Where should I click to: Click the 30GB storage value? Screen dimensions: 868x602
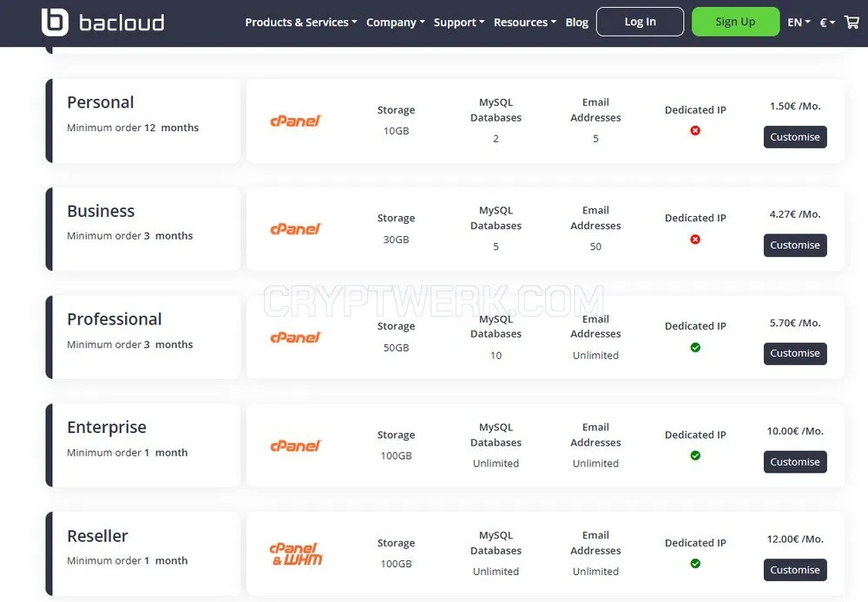(x=397, y=239)
